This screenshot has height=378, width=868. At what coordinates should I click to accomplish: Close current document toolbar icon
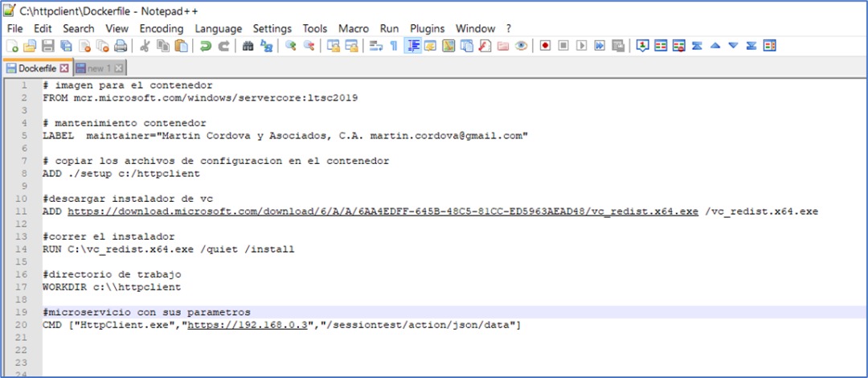(x=84, y=47)
